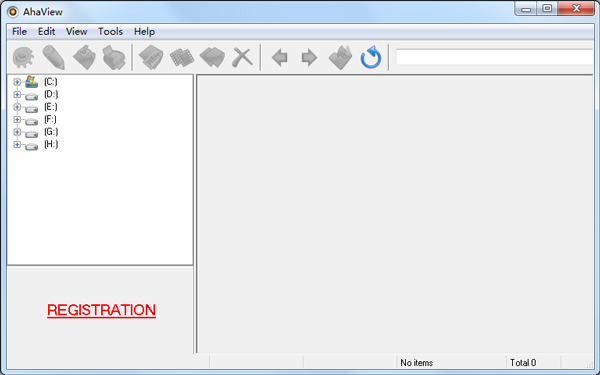Image resolution: width=600 pixels, height=375 pixels.
Task: Click the printer toolbar icon
Action: pos(114,58)
